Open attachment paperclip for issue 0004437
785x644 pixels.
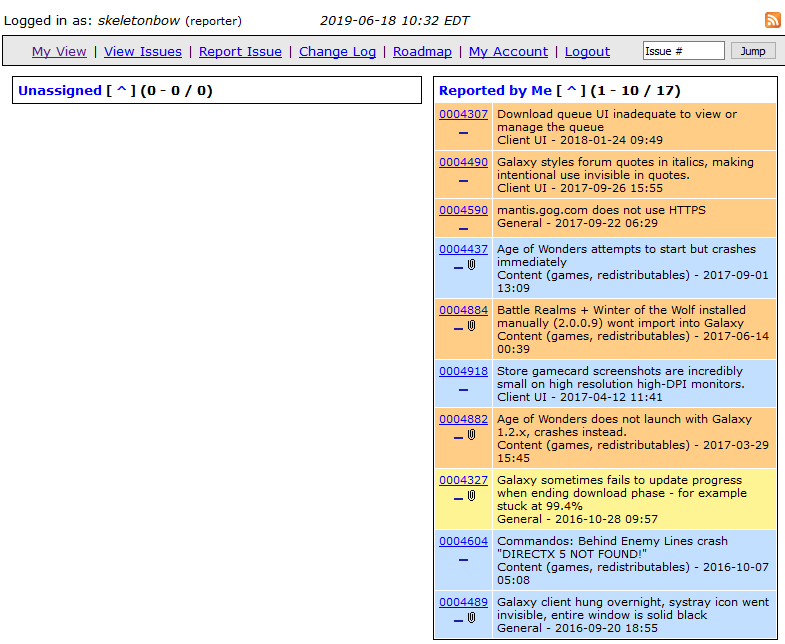point(472,265)
